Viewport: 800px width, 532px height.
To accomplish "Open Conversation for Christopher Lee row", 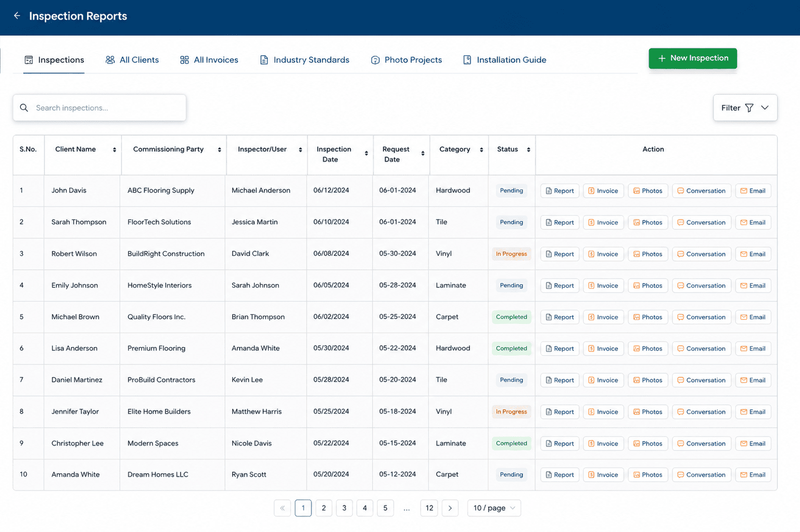I will click(702, 444).
